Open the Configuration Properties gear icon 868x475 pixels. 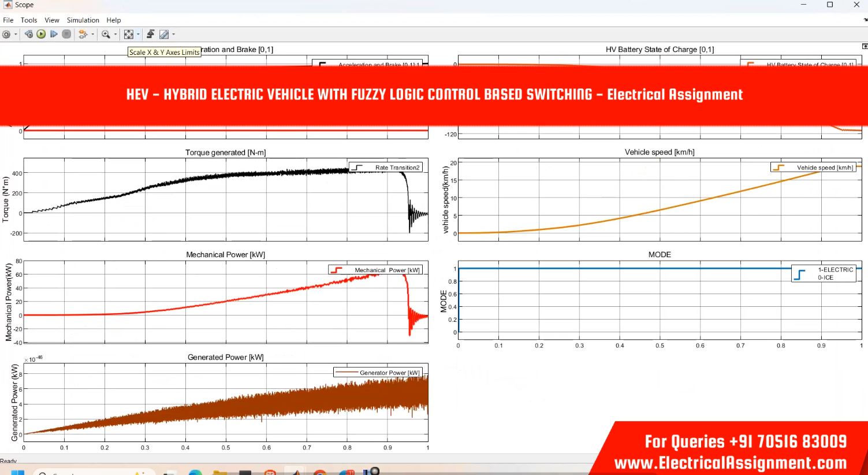(x=6, y=35)
